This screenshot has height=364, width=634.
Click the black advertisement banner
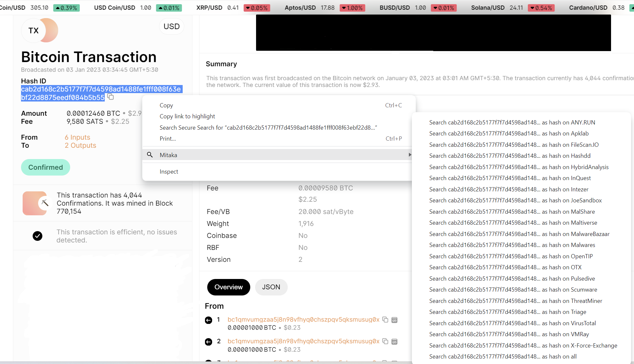434,33
